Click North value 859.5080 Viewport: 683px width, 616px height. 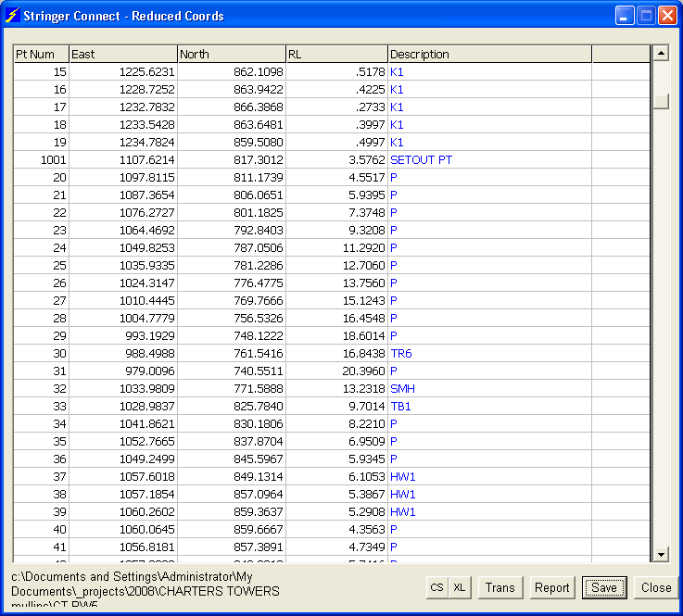pyautogui.click(x=232, y=143)
